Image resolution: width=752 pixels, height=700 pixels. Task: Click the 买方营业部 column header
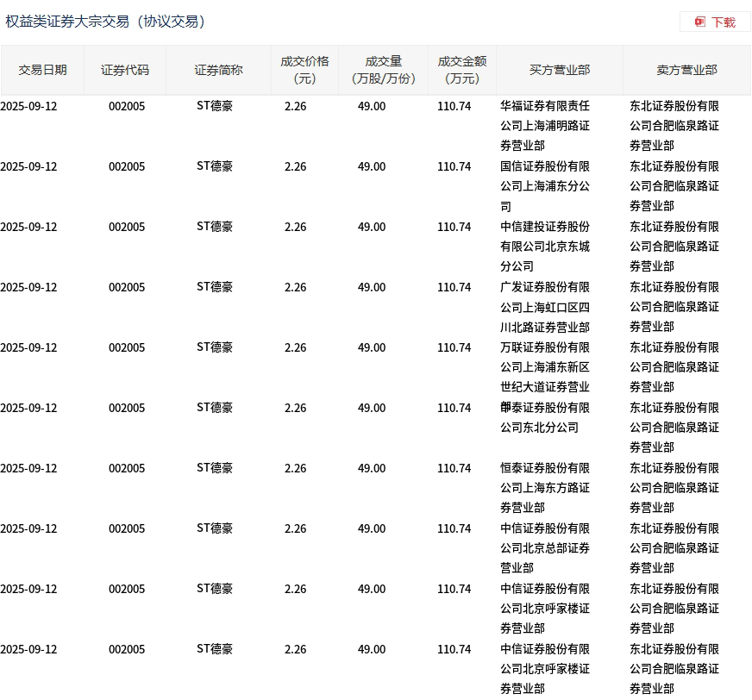point(560,70)
